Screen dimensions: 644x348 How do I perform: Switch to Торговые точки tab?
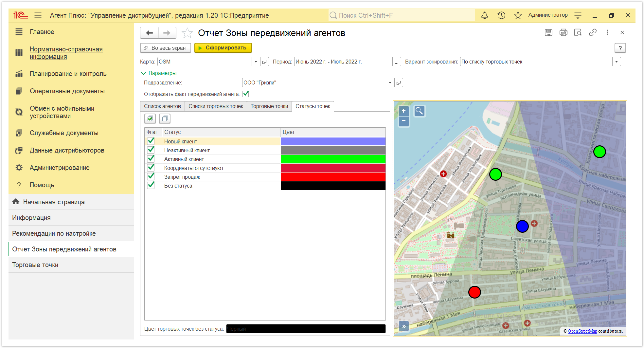click(269, 106)
